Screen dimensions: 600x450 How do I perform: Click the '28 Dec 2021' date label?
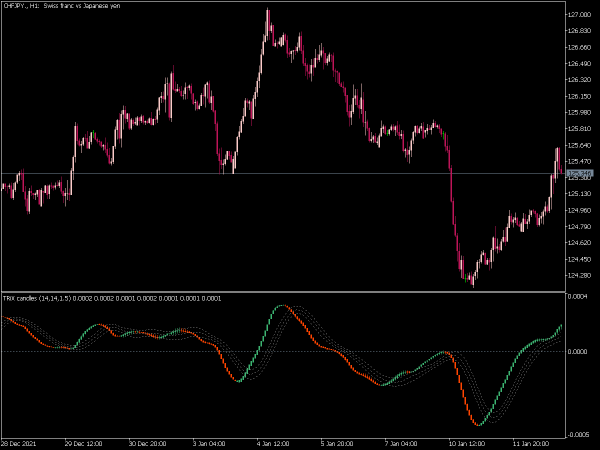19,444
